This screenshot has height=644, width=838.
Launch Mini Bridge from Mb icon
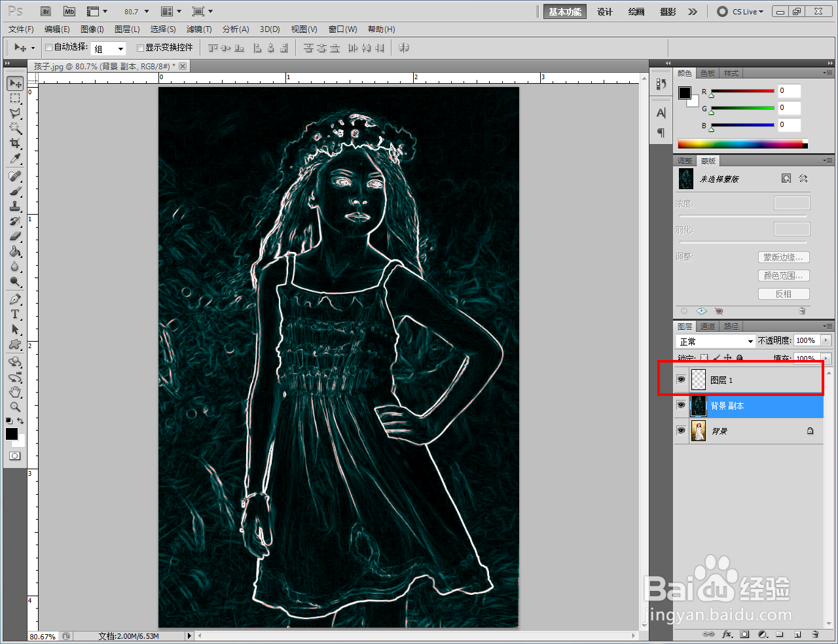[x=69, y=11]
